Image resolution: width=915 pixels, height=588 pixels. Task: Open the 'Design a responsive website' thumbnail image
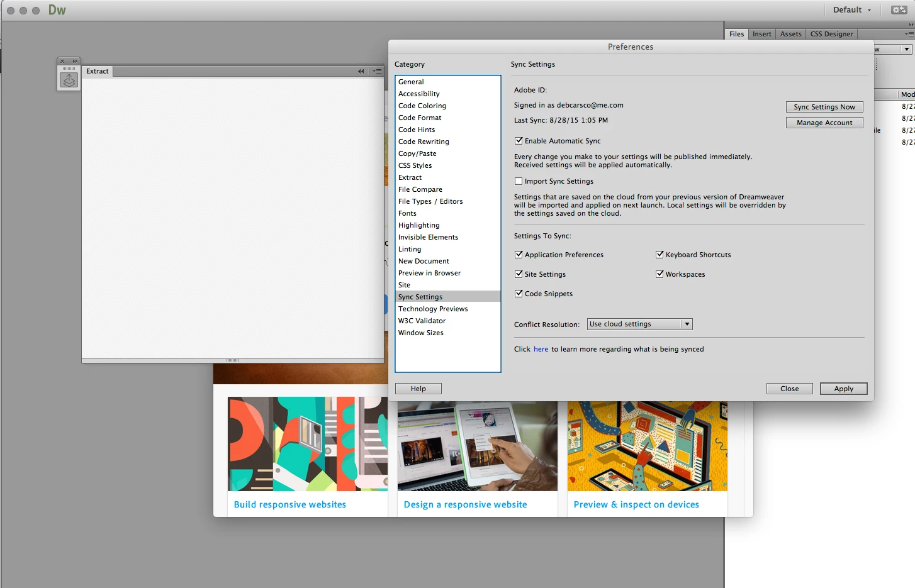pos(478,447)
